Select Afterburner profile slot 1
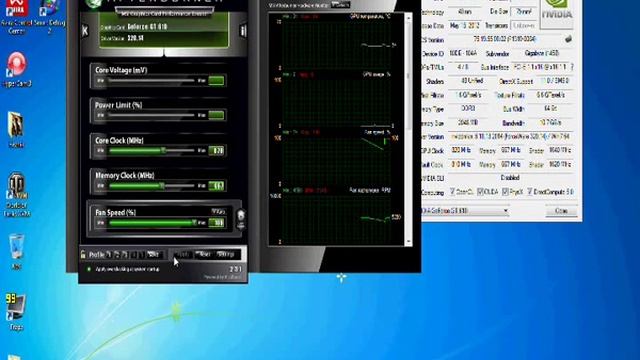The height and width of the screenshot is (360, 640). [109, 254]
